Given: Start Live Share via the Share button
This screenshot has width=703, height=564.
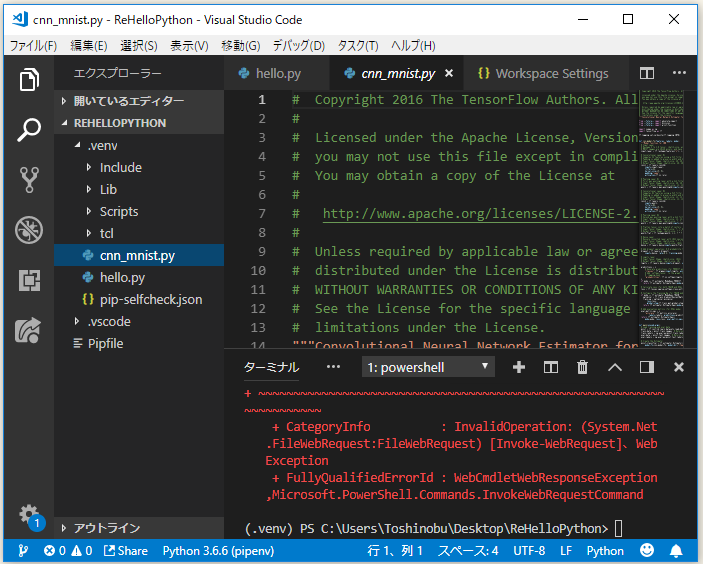Looking at the screenshot, I should click(x=126, y=551).
